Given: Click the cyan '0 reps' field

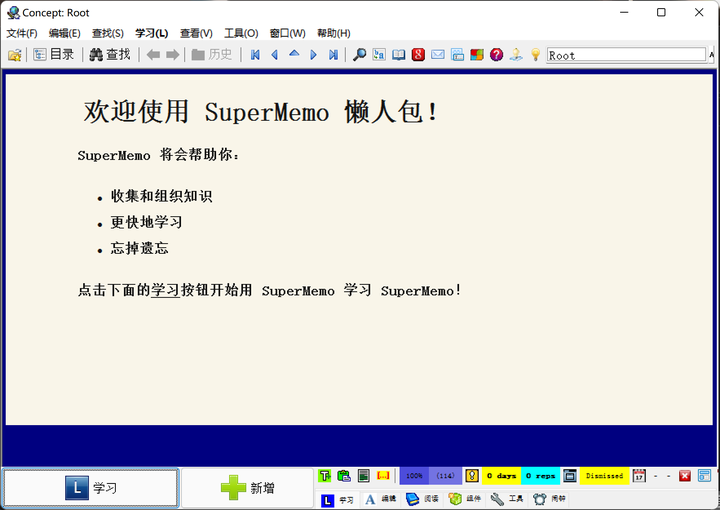Looking at the screenshot, I should click(540, 476).
